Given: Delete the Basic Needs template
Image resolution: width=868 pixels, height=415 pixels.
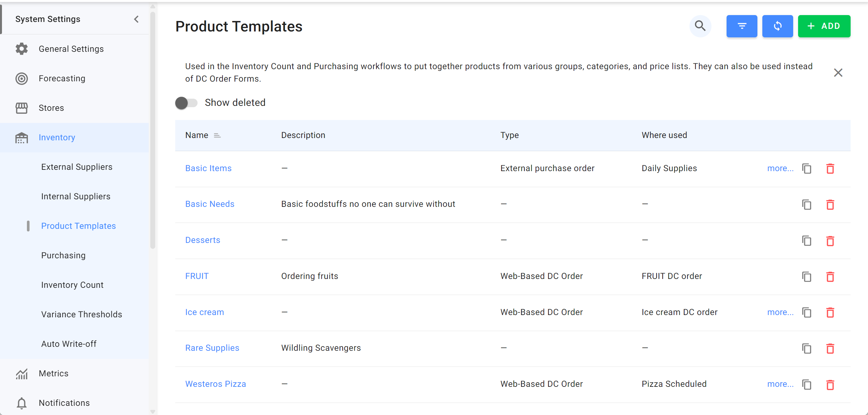Looking at the screenshot, I should (830, 204).
